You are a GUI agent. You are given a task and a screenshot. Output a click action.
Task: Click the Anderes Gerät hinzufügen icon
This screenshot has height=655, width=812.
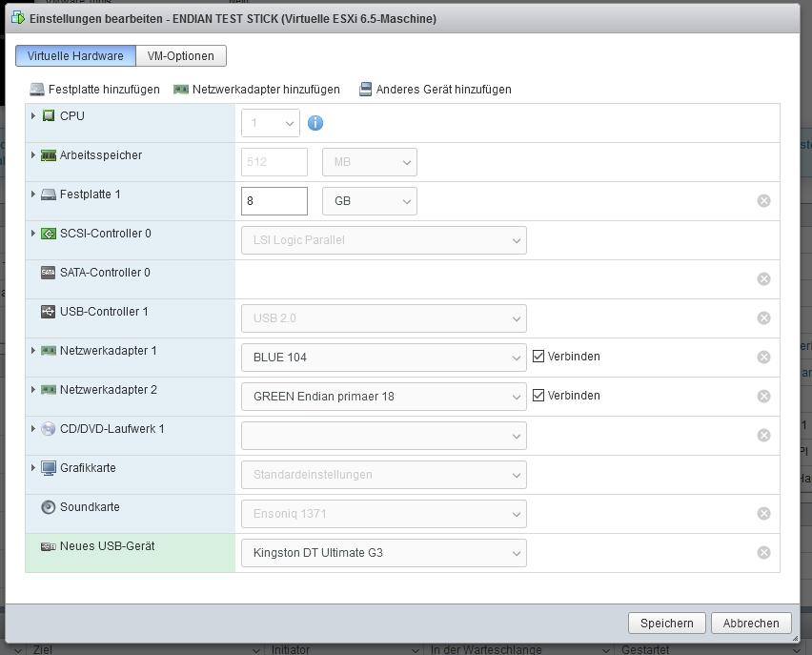coord(365,90)
